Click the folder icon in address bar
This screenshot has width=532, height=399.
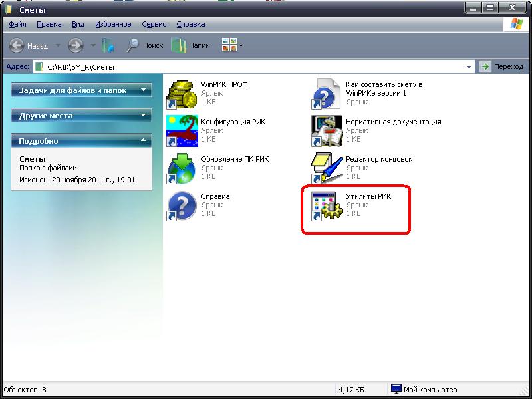coord(39,67)
